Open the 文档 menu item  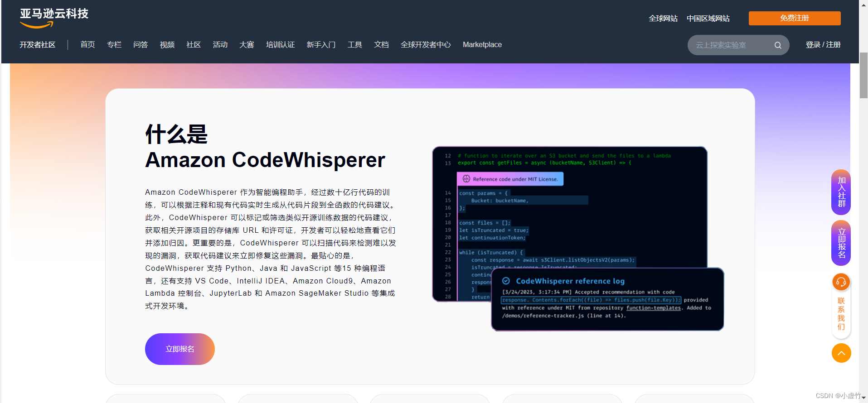click(x=381, y=45)
